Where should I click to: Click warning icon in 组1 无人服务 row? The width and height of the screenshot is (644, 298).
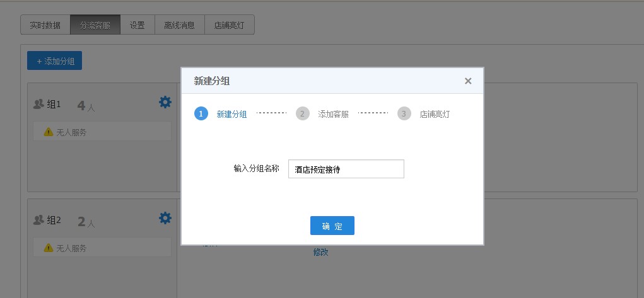tap(49, 132)
